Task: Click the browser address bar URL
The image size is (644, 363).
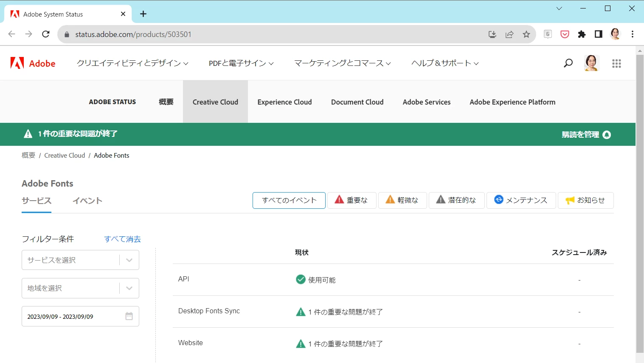Action: [133, 34]
